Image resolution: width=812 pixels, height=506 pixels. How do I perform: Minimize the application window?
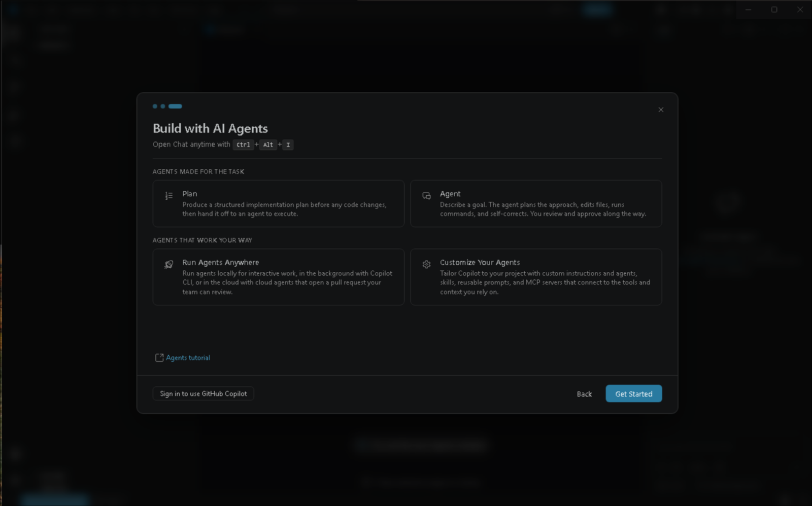pos(748,9)
